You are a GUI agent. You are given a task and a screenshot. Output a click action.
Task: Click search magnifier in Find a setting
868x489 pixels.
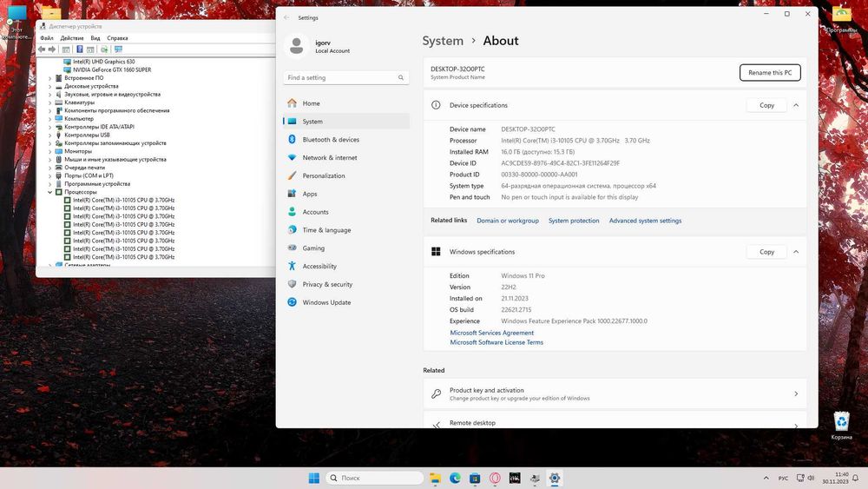pos(401,77)
